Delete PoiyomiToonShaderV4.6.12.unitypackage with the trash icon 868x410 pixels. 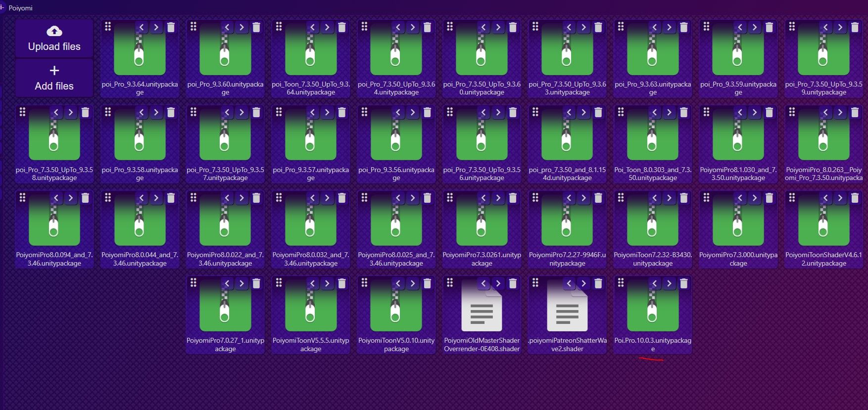click(855, 198)
